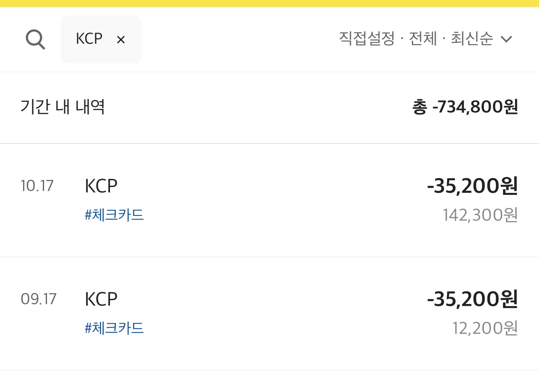The image size is (539, 392).
Task: Open the 직접설정 period filter
Action: [366, 39]
